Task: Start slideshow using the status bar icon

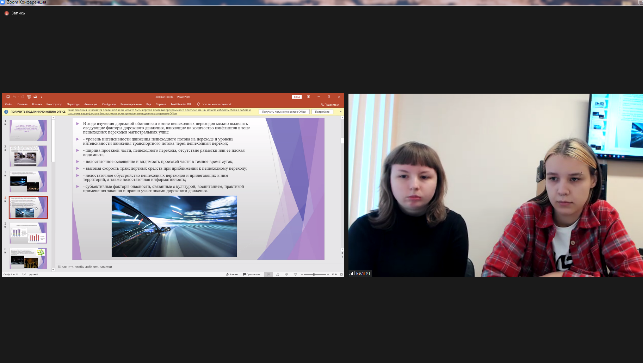Action: coord(295,274)
